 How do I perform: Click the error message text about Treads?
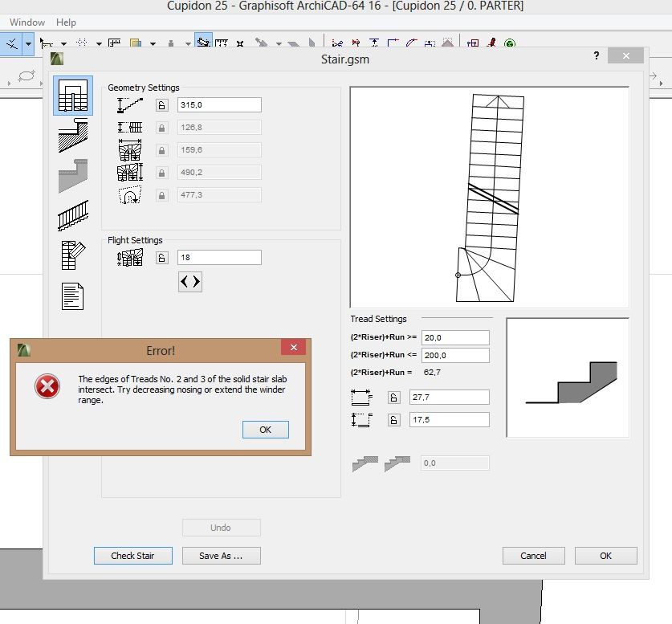(x=182, y=389)
